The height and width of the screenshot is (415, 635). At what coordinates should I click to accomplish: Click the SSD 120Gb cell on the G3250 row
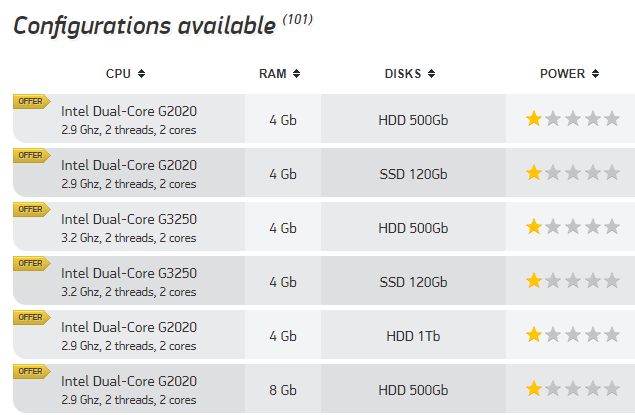(413, 281)
